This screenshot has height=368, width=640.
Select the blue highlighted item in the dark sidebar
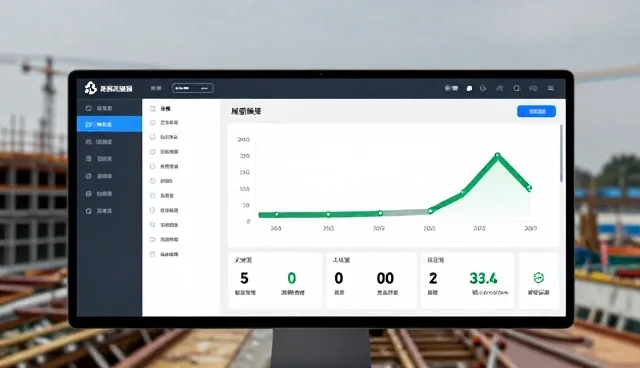[x=109, y=124]
